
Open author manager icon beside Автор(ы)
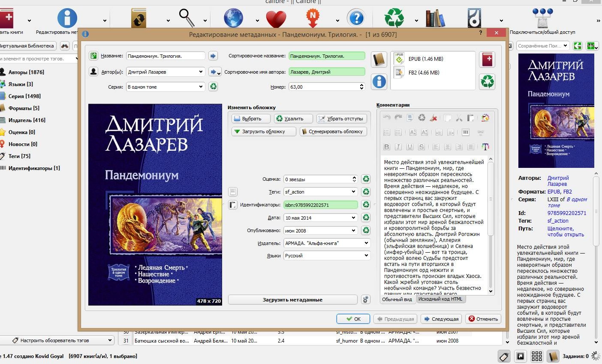93,72
